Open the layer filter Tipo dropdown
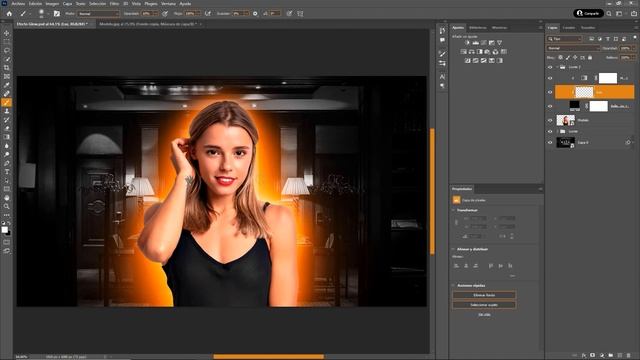 click(x=565, y=39)
